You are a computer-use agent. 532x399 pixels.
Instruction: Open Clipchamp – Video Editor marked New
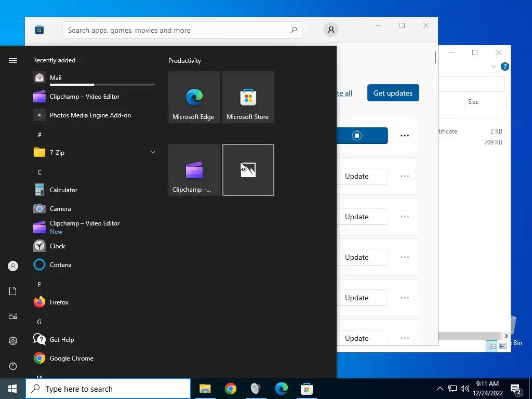tap(94, 228)
